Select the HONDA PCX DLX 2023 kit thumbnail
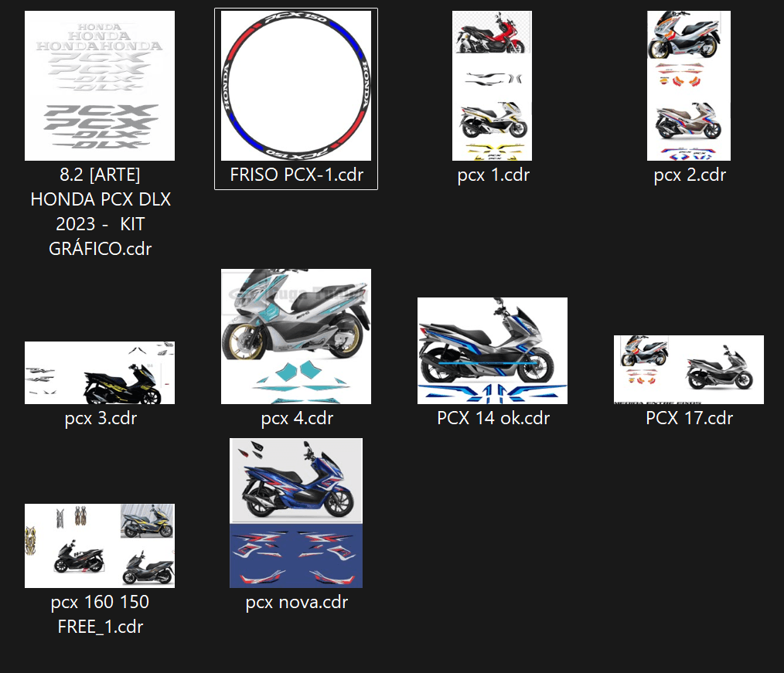Screen dimensions: 784x673 [100, 86]
